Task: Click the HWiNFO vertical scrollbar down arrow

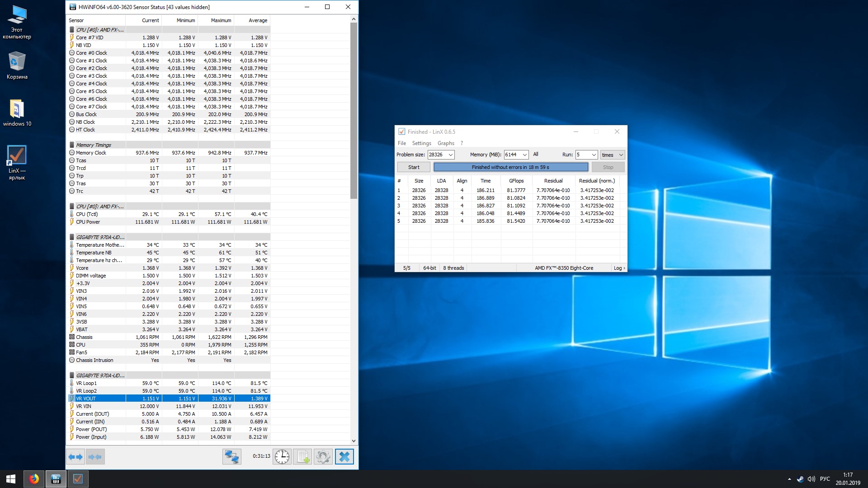Action: [354, 441]
